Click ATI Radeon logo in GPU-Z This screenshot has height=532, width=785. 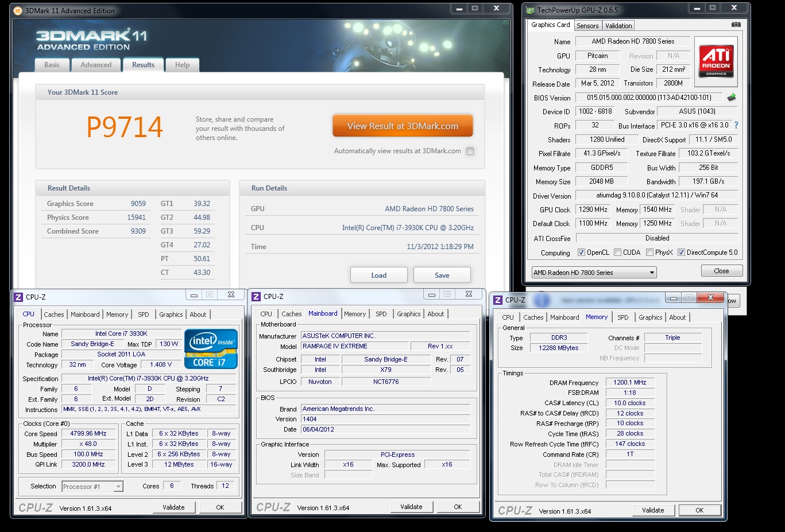click(716, 62)
